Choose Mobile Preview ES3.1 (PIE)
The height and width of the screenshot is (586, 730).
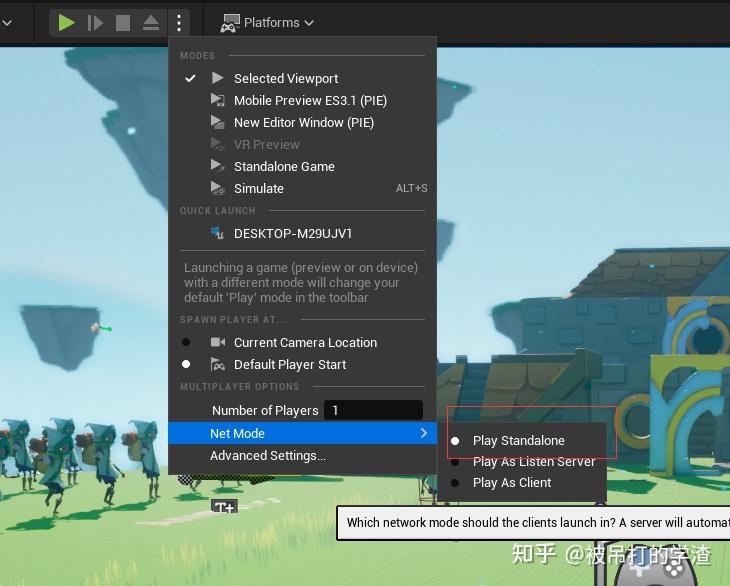point(303,101)
